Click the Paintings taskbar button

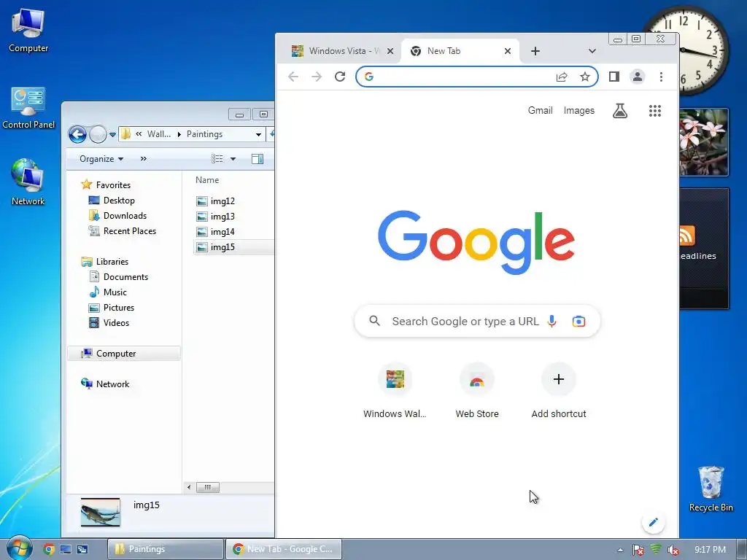click(166, 549)
